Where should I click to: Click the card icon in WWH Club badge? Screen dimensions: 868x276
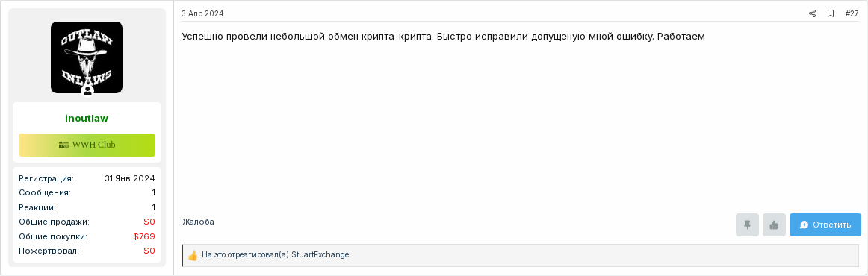click(x=63, y=145)
